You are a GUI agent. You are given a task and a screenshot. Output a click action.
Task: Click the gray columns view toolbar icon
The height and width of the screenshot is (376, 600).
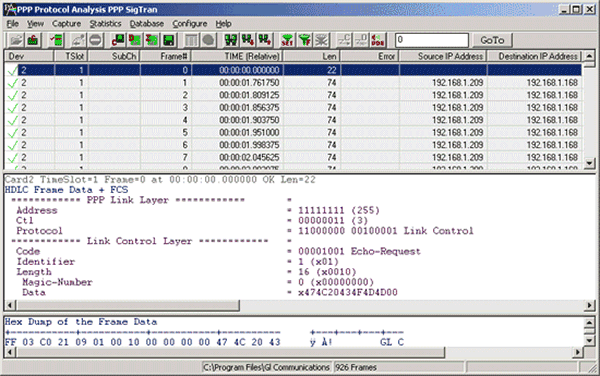click(x=191, y=40)
